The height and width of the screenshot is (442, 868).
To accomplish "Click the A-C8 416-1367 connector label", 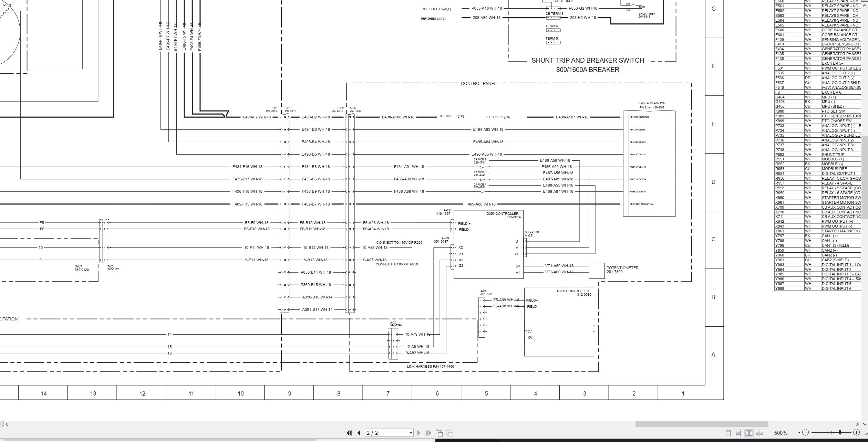I will (x=443, y=212).
